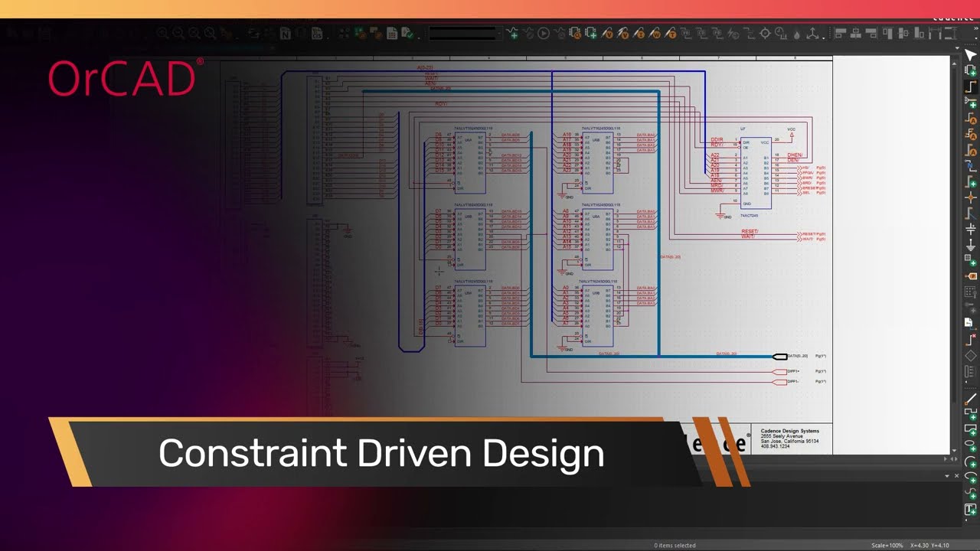Screen dimensions: 980x551
Task: Open the bottom panel options dropdown arrow
Action: [946, 476]
